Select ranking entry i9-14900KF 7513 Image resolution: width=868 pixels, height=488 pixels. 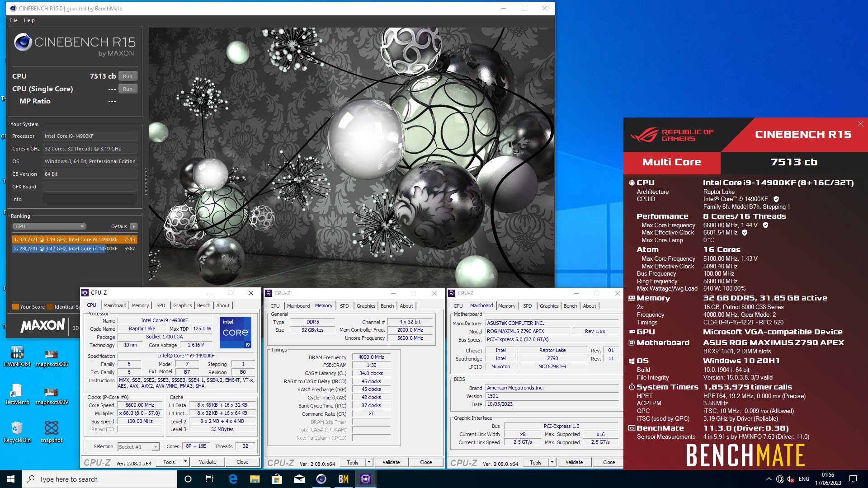pos(75,239)
